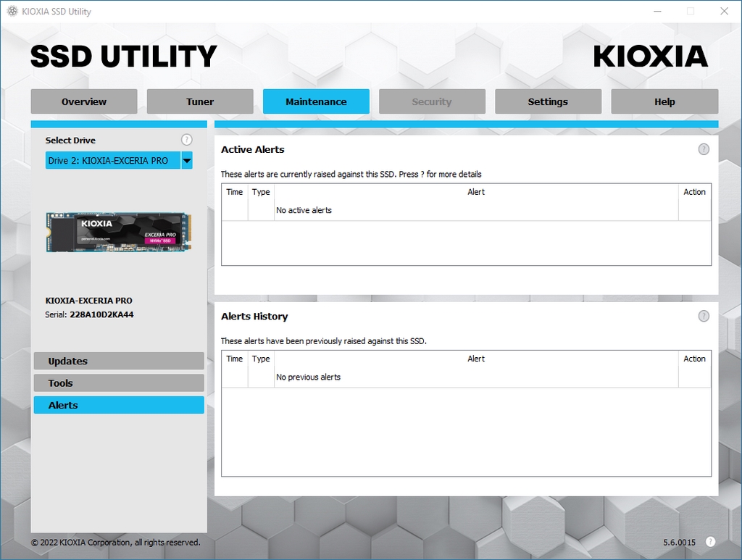Select the Alerts section
This screenshot has width=742, height=560.
click(x=119, y=406)
